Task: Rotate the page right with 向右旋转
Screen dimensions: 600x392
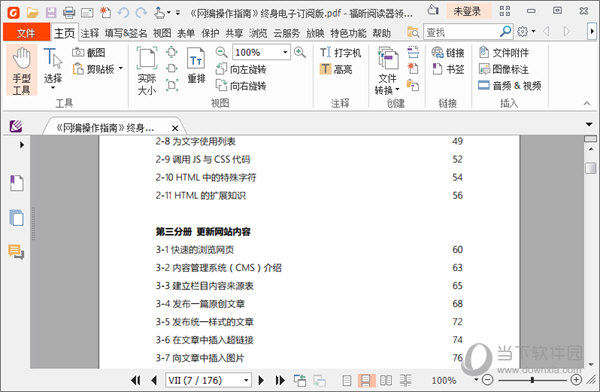Action: pyautogui.click(x=241, y=85)
